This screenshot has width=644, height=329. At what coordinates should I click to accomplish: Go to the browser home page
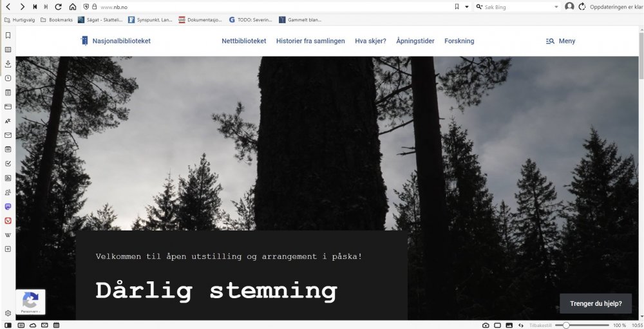72,6
